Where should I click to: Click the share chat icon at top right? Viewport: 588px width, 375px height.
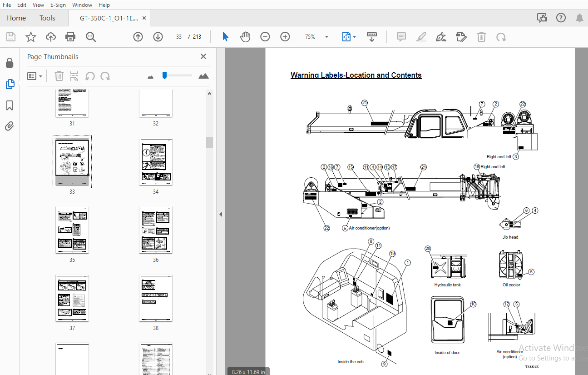[542, 18]
